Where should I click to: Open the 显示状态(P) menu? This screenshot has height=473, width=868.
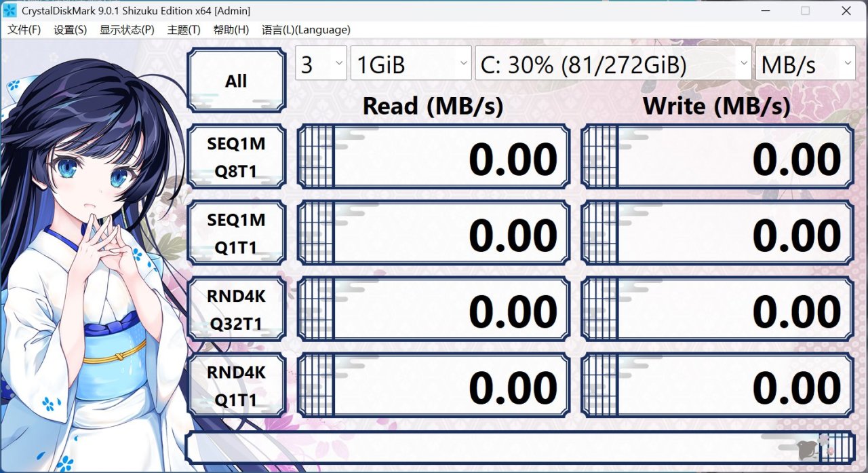tap(127, 30)
